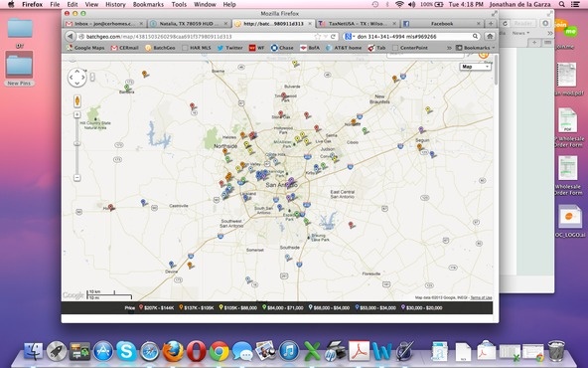This screenshot has height=368, width=588.
Task: Click Spotlight search in the menu bar
Action: pyautogui.click(x=562, y=4)
